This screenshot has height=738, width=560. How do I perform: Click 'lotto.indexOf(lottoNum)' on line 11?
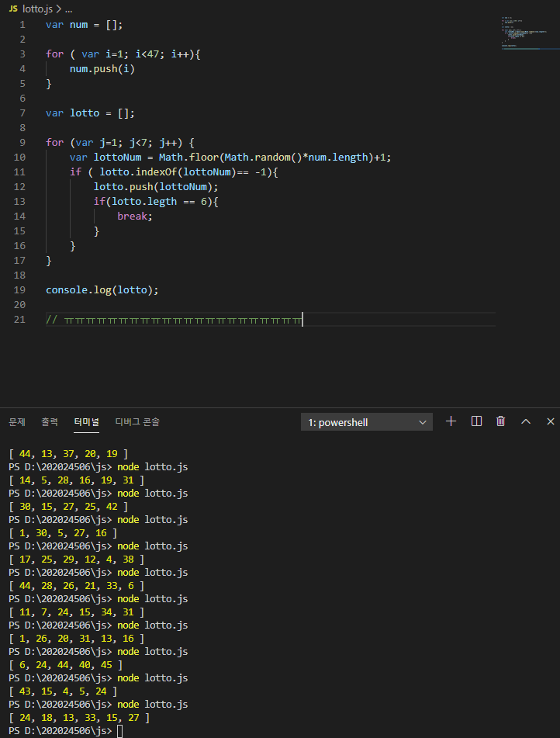[168, 172]
